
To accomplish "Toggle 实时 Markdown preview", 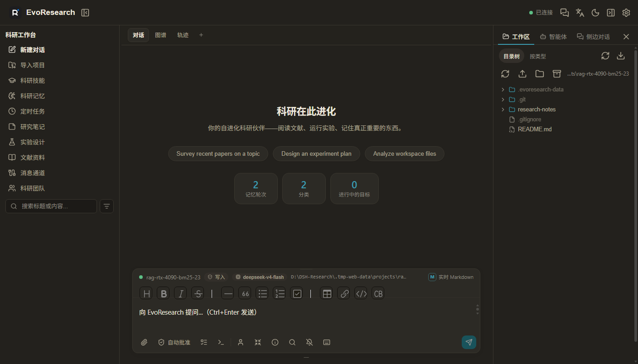I will pos(451,277).
